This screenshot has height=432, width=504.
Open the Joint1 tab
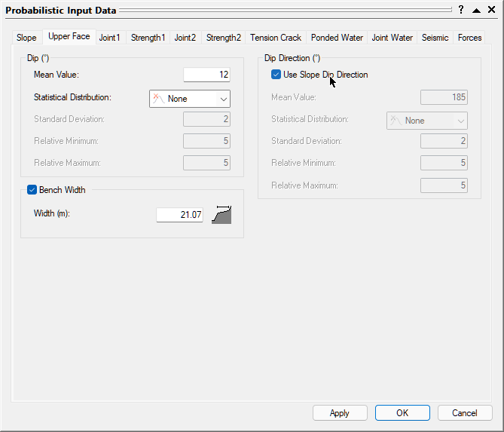coord(109,38)
